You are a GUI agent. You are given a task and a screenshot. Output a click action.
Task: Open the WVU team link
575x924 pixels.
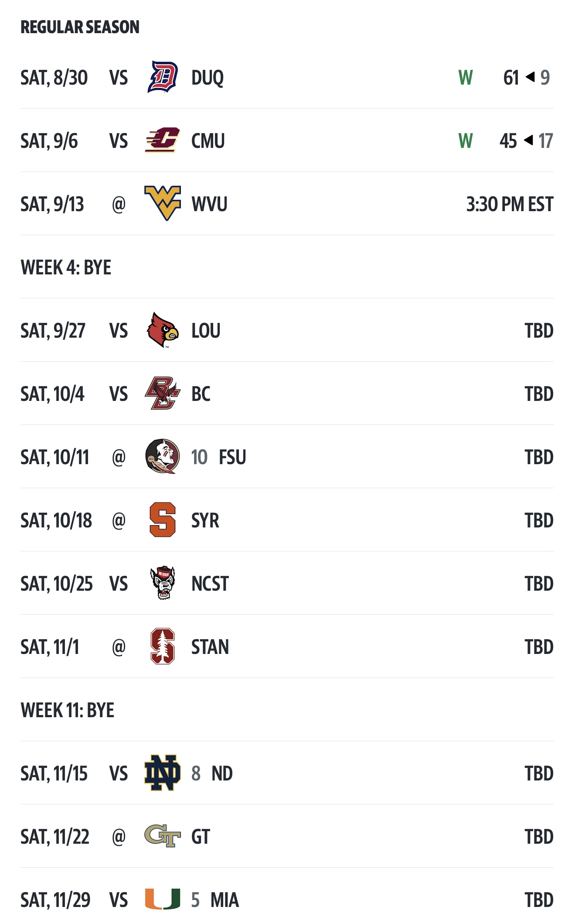(209, 204)
